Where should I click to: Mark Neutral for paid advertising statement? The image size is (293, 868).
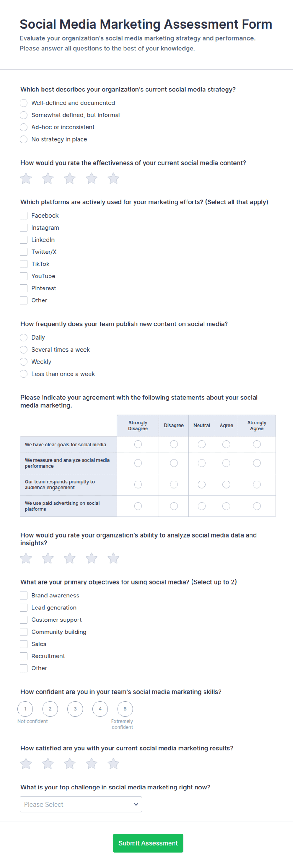[x=202, y=506]
